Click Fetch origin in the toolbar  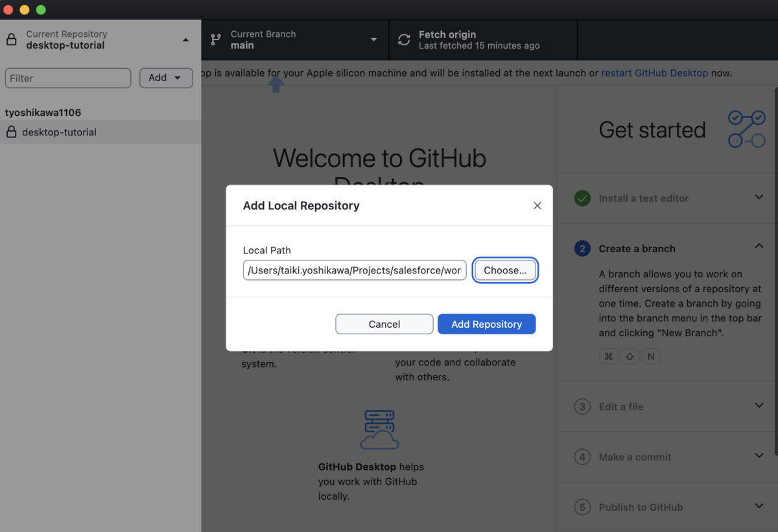(x=483, y=40)
